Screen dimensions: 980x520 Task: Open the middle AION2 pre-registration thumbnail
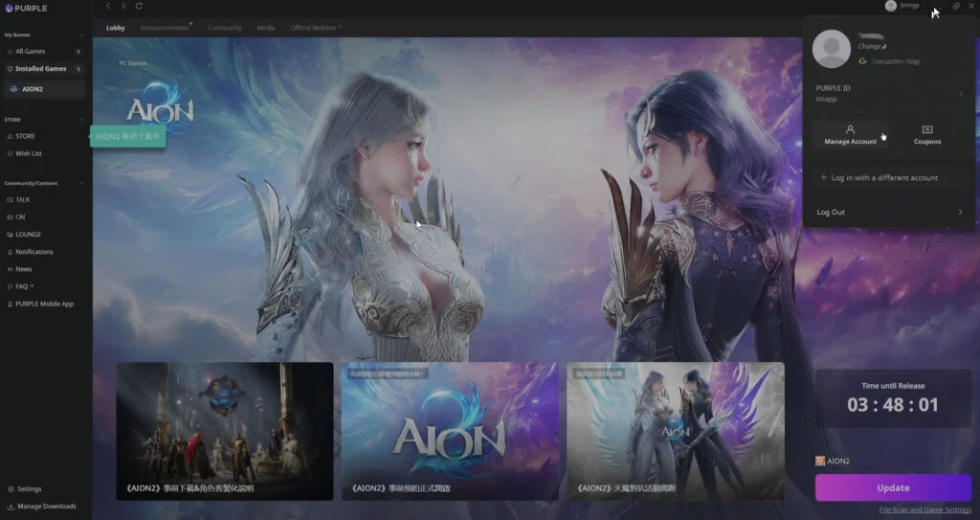point(450,431)
